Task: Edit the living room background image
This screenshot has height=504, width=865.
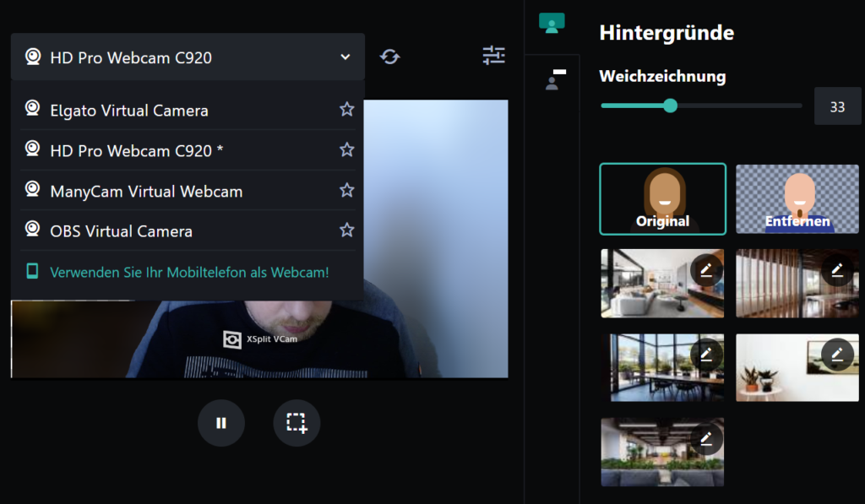Action: tap(706, 269)
